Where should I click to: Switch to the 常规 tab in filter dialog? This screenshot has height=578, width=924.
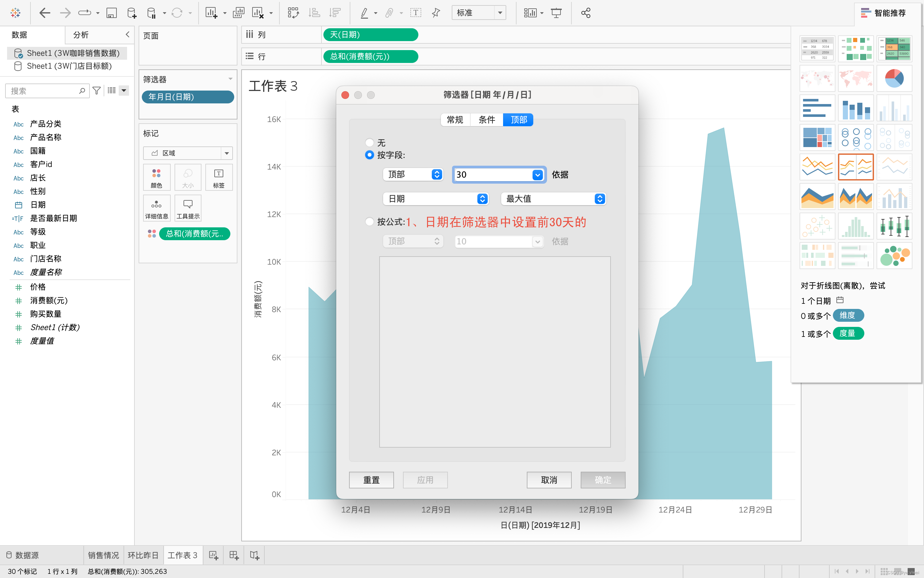[455, 120]
